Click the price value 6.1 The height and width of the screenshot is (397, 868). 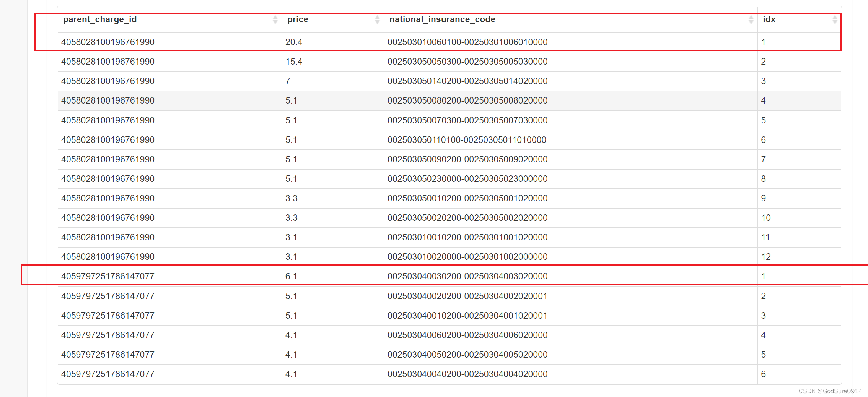click(291, 276)
